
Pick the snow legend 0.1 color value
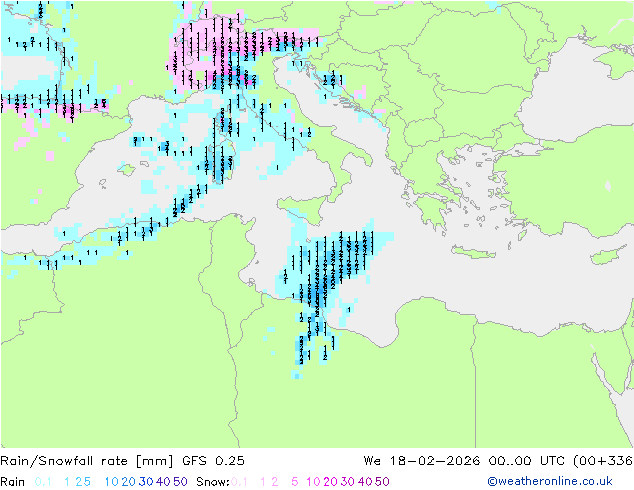[239, 482]
